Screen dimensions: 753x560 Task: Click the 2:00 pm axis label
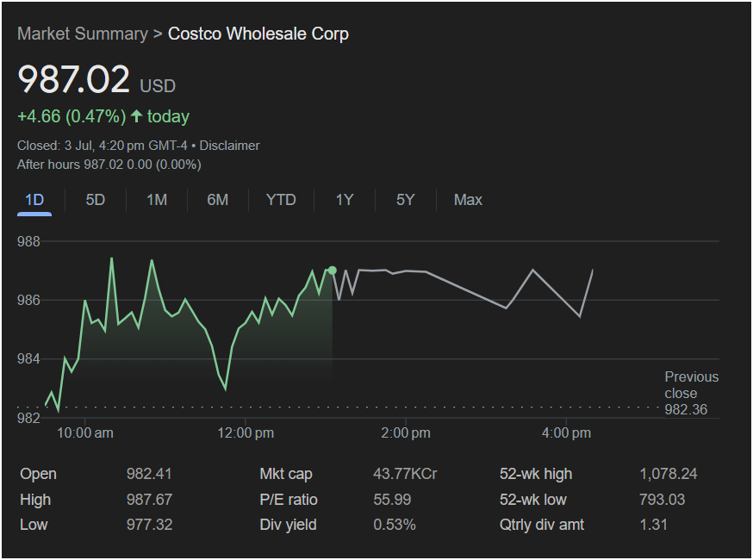(405, 432)
